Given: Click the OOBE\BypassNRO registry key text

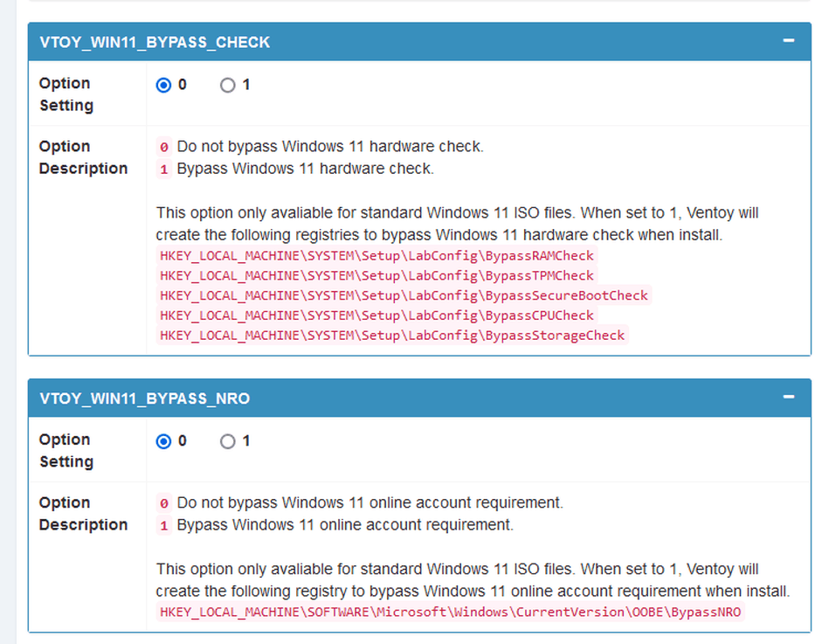Looking at the screenshot, I should 450,612.
